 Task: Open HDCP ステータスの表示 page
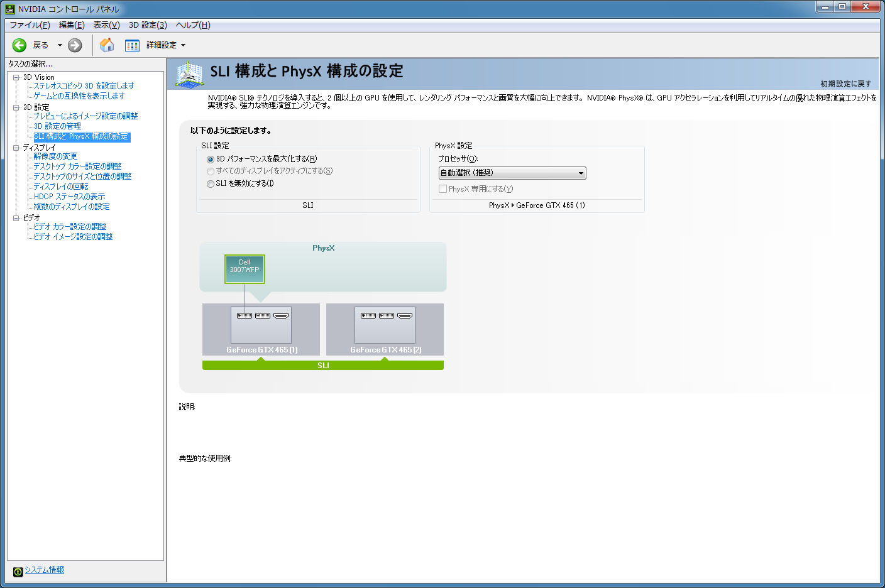69,197
